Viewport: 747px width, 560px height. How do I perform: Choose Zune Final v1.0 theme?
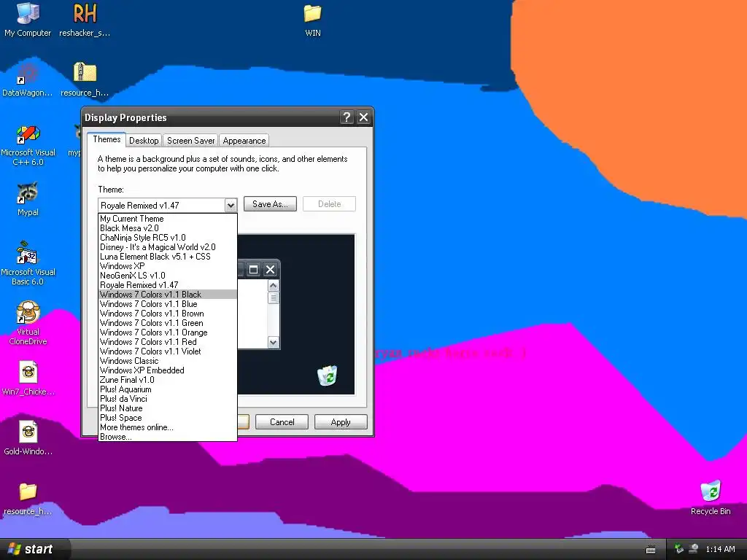click(x=168, y=380)
